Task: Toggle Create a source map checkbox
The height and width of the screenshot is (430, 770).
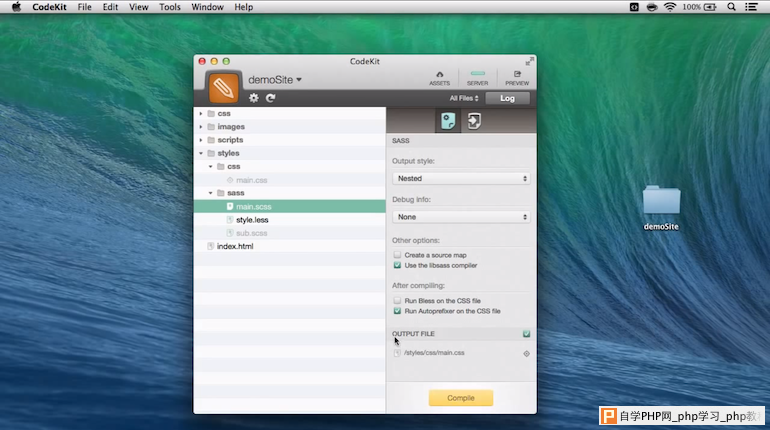Action: [397, 255]
